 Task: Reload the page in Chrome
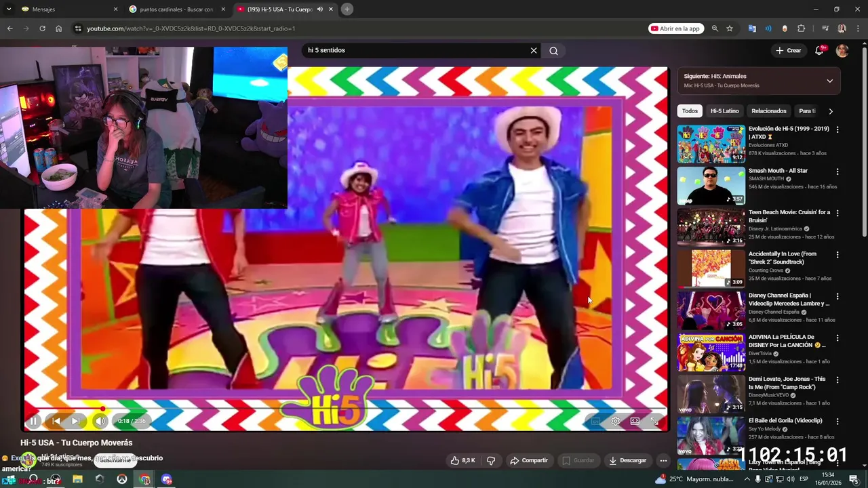coord(42,28)
